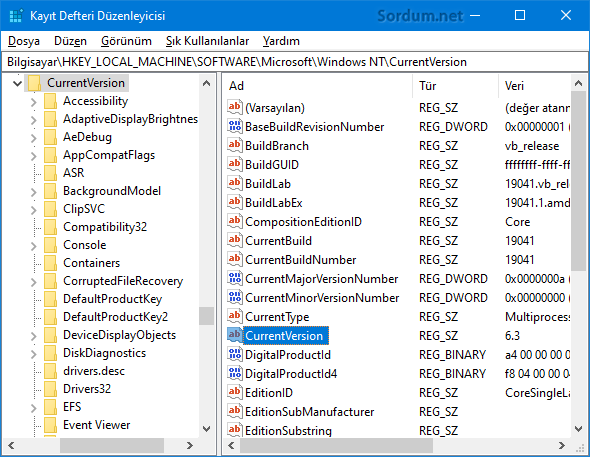
Task: Click the registry path address bar
Action: [x=295, y=62]
